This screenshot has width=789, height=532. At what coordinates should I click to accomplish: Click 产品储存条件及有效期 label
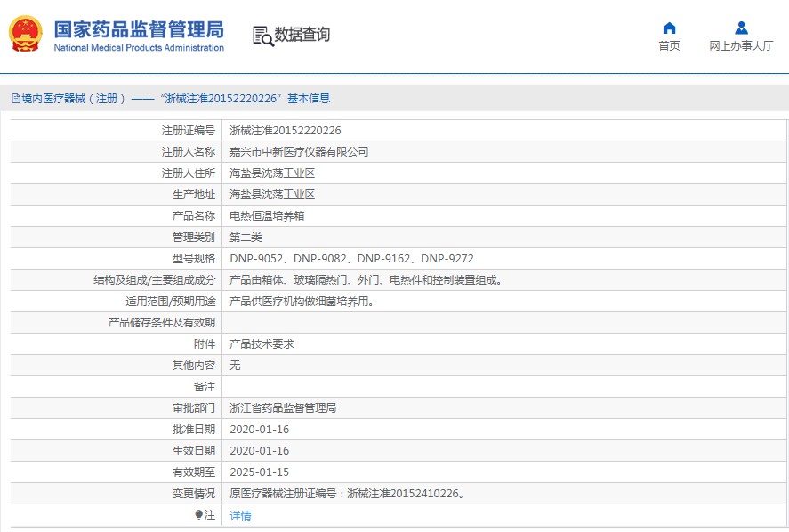pos(162,323)
